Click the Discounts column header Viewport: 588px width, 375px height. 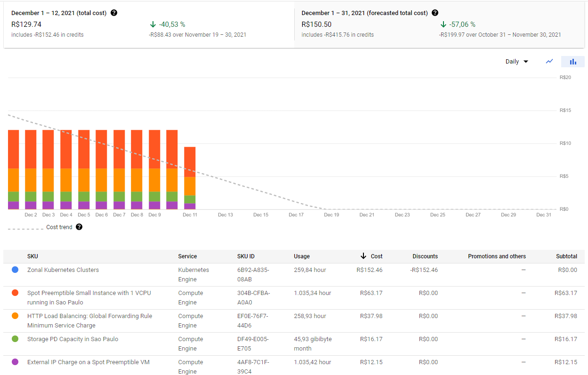[x=425, y=256]
